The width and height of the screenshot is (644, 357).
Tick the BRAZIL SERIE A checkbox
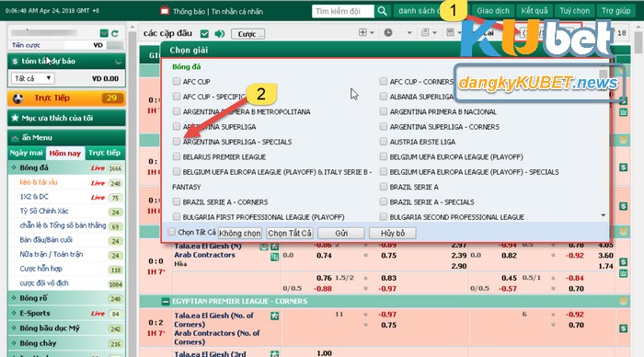pos(384,187)
